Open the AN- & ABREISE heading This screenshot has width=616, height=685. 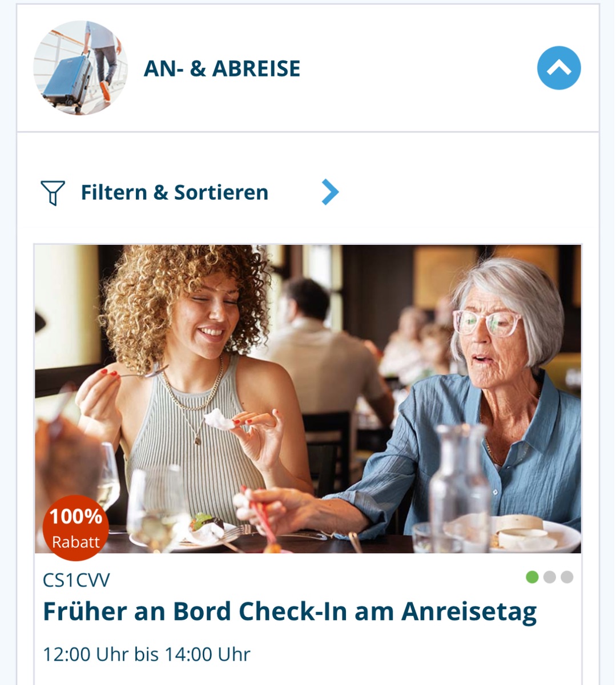(x=222, y=68)
